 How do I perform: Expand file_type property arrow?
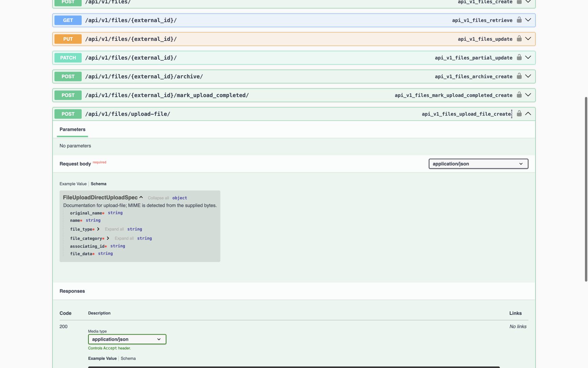pyautogui.click(x=98, y=229)
